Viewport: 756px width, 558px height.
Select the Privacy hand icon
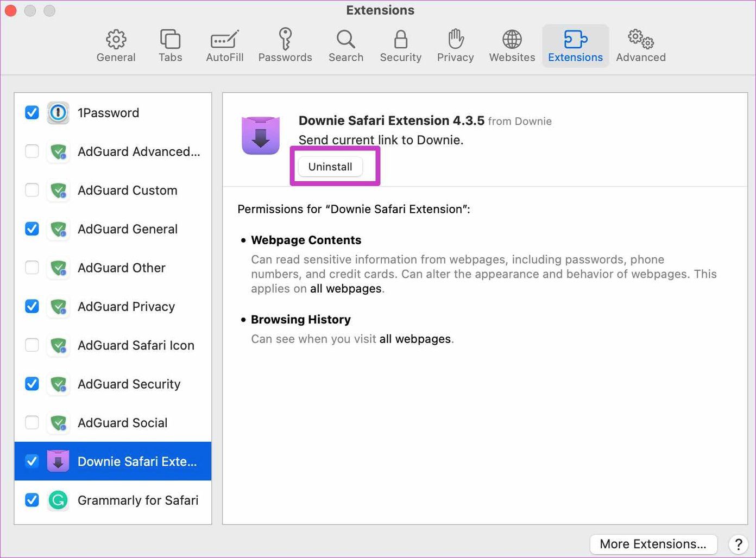point(456,40)
